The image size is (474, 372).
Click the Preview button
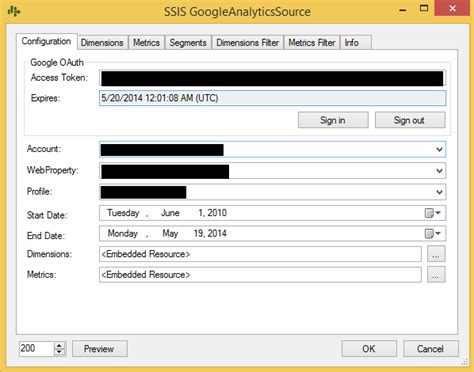[x=99, y=349]
